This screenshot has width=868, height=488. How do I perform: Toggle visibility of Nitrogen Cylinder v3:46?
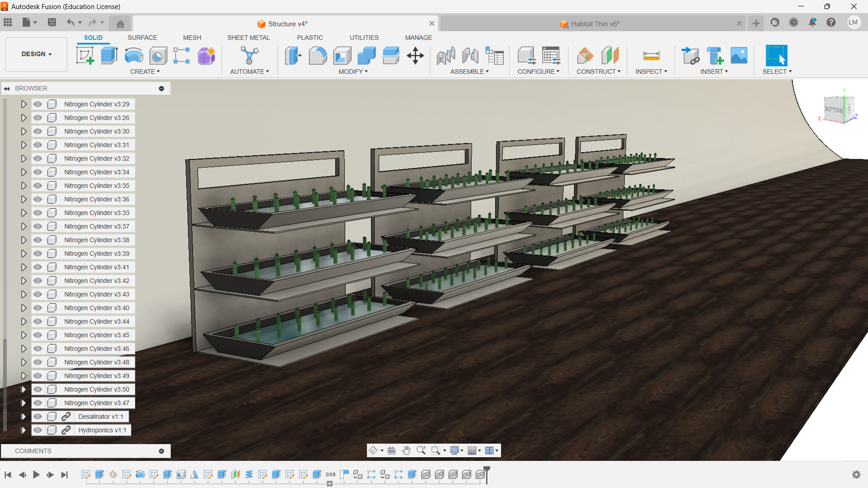tap(38, 349)
